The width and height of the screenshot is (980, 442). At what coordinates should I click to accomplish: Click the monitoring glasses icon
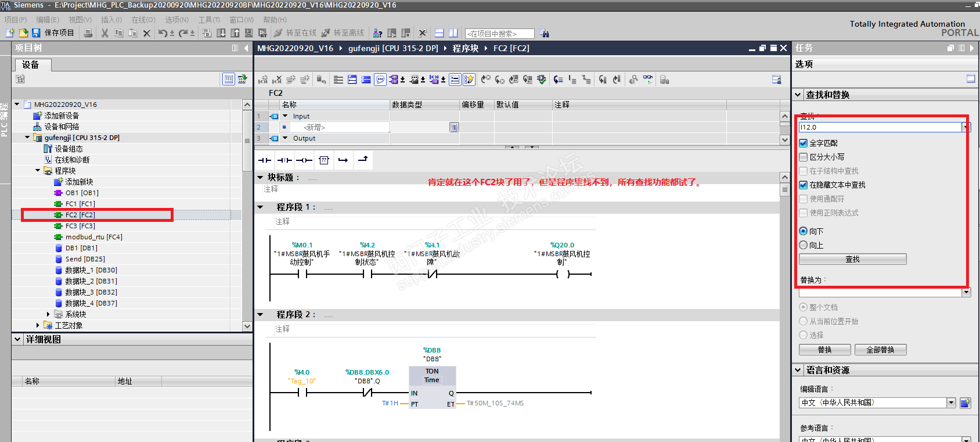[648, 80]
